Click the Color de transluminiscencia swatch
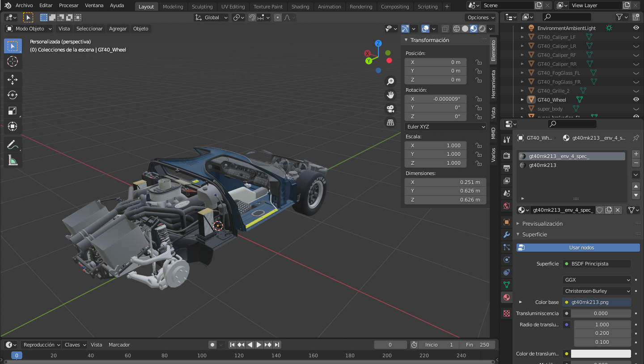Viewport: 644px width, 364px height. pos(601,354)
